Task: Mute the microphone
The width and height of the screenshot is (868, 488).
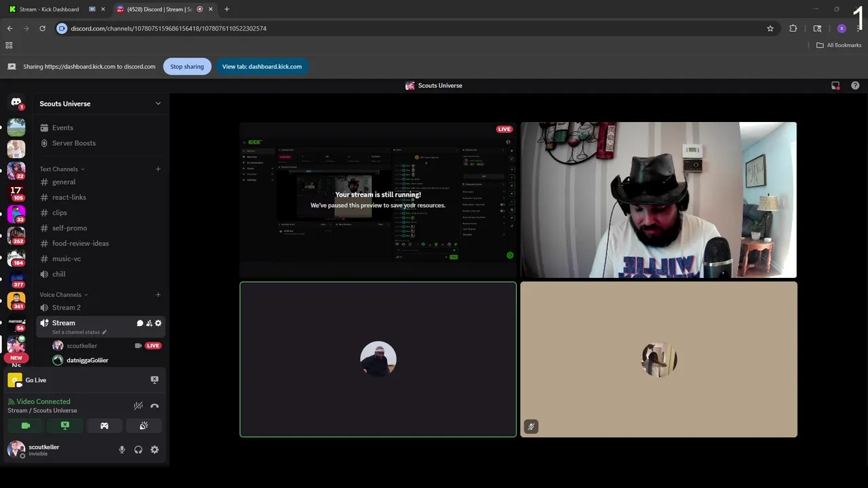Action: click(122, 449)
